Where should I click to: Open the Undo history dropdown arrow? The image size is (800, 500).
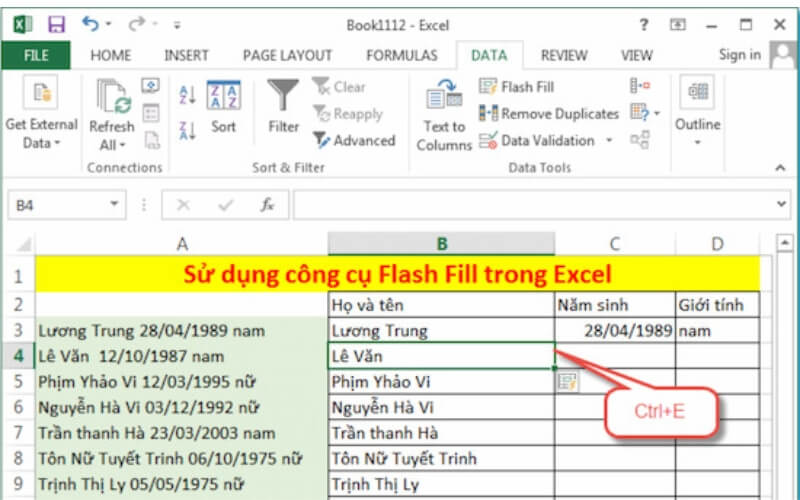point(108,24)
